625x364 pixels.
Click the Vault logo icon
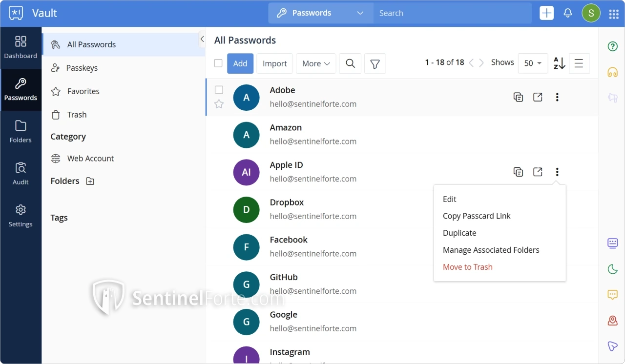point(16,13)
